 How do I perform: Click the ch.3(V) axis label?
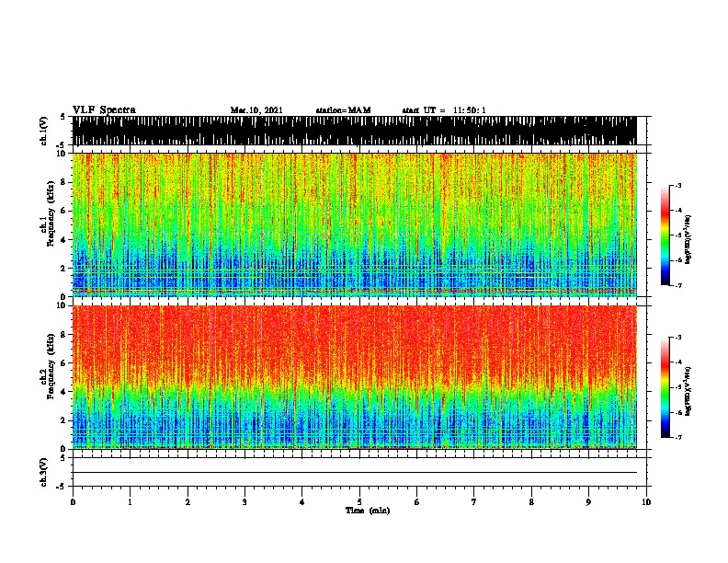click(x=44, y=472)
